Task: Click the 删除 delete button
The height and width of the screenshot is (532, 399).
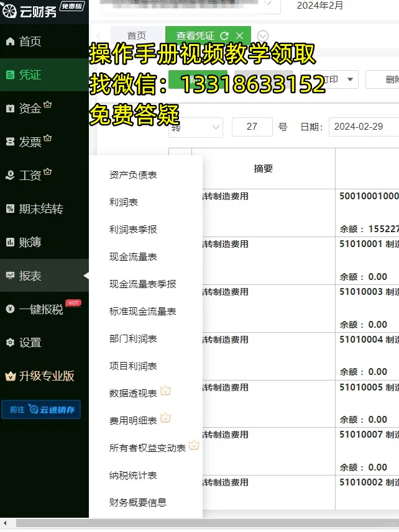Action: (383, 79)
